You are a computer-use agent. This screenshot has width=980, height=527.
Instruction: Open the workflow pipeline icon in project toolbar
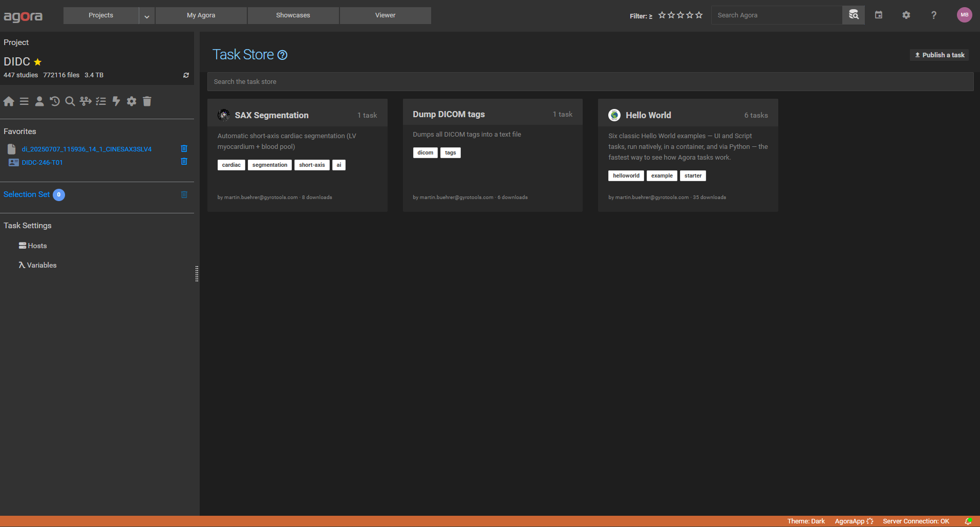click(x=86, y=101)
